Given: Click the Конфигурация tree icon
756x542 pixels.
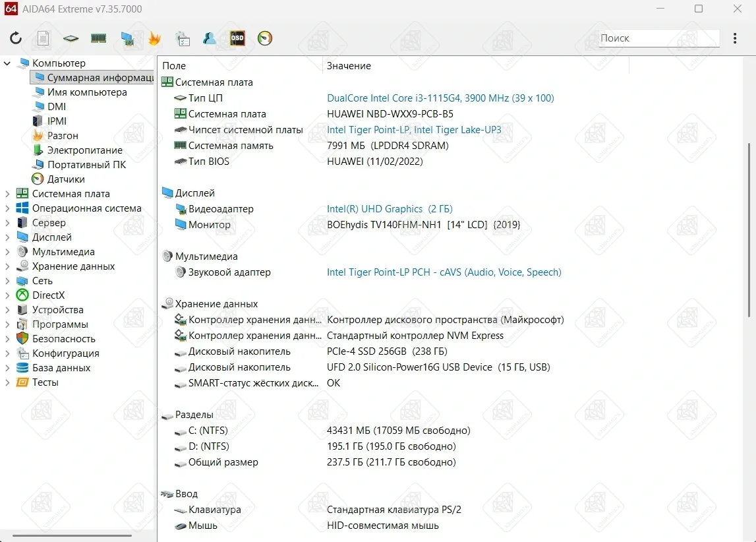Looking at the screenshot, I should click(x=22, y=353).
